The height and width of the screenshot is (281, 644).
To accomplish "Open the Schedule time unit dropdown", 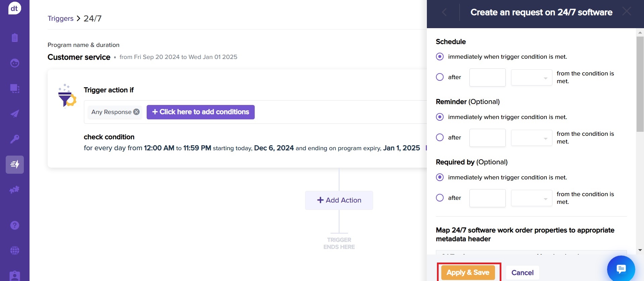I will click(x=531, y=77).
